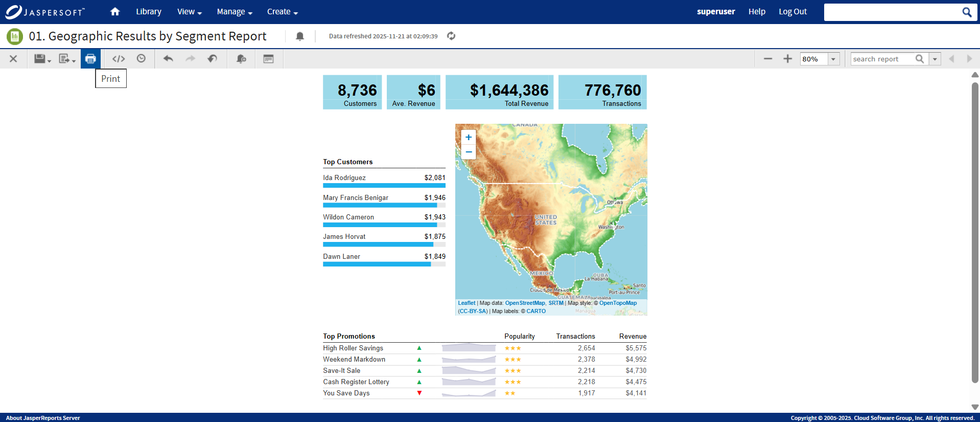
Task: Open the SRTM attribution link
Action: coord(556,303)
